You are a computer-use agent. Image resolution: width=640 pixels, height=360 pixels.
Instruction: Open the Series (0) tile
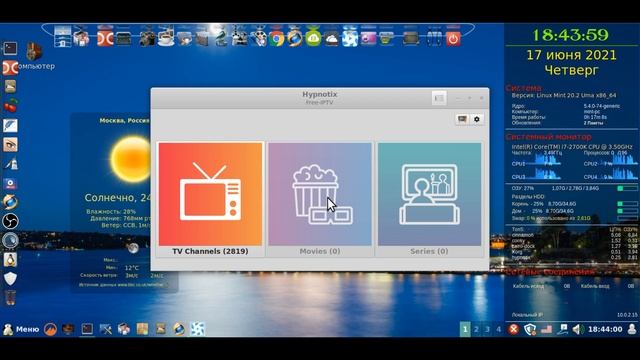point(429,199)
